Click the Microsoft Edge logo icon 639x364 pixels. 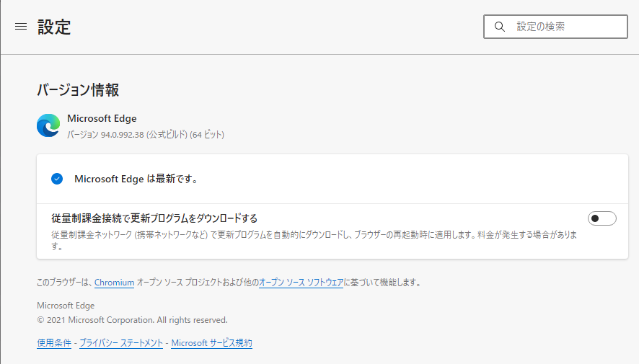click(x=48, y=125)
